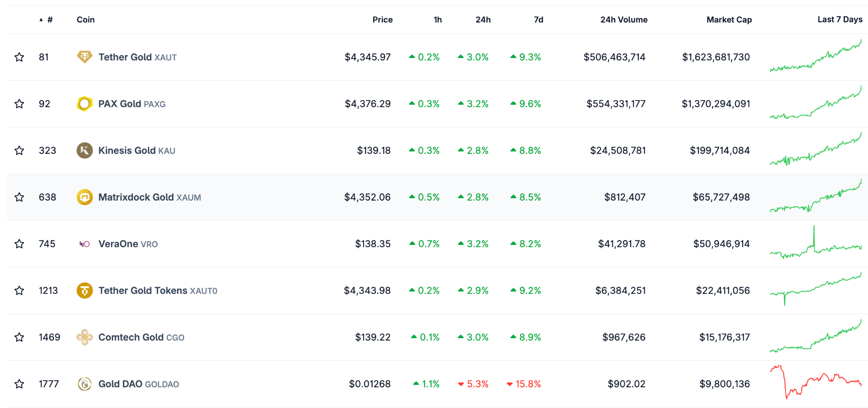This screenshot has width=868, height=408.
Task: Click the Tether Gold Tokens logo
Action: [x=84, y=291]
